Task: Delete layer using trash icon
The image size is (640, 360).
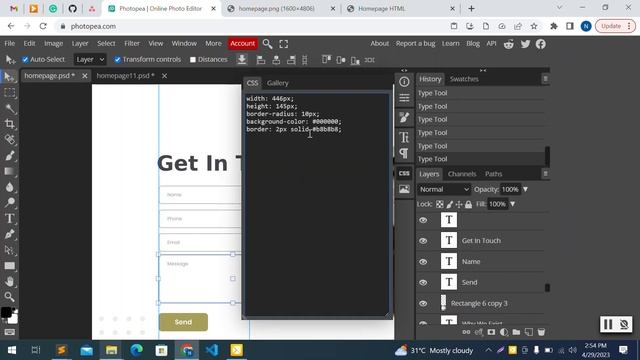Action: [x=541, y=332]
